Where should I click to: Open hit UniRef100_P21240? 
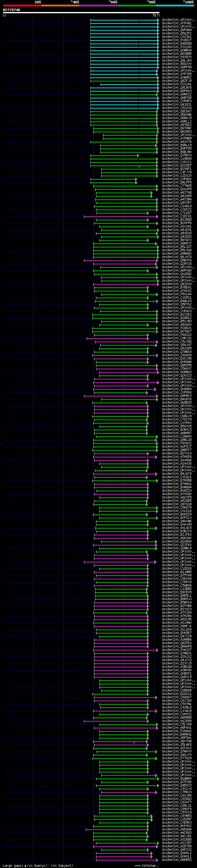pyautogui.click(x=176, y=47)
